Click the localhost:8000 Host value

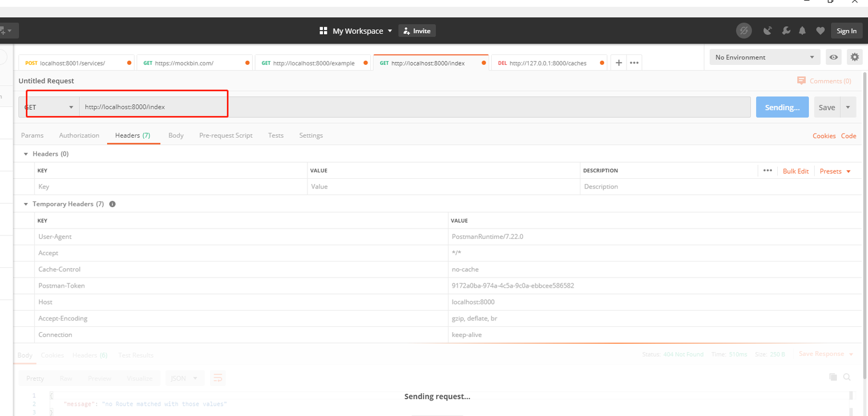pos(473,302)
